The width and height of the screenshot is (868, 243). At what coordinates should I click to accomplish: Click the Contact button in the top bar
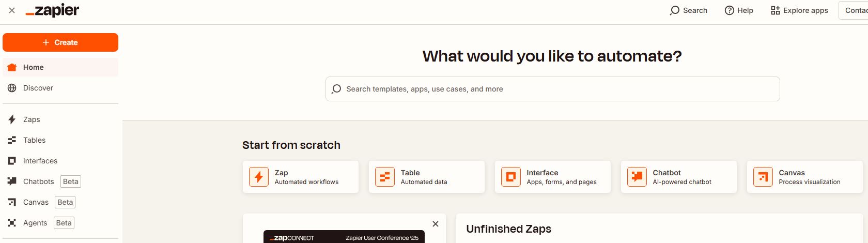tap(856, 10)
